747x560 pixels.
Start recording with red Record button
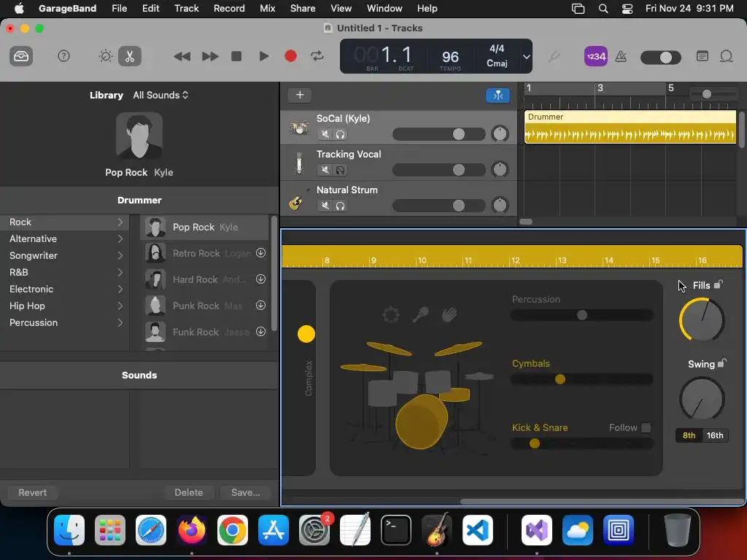[x=290, y=56]
